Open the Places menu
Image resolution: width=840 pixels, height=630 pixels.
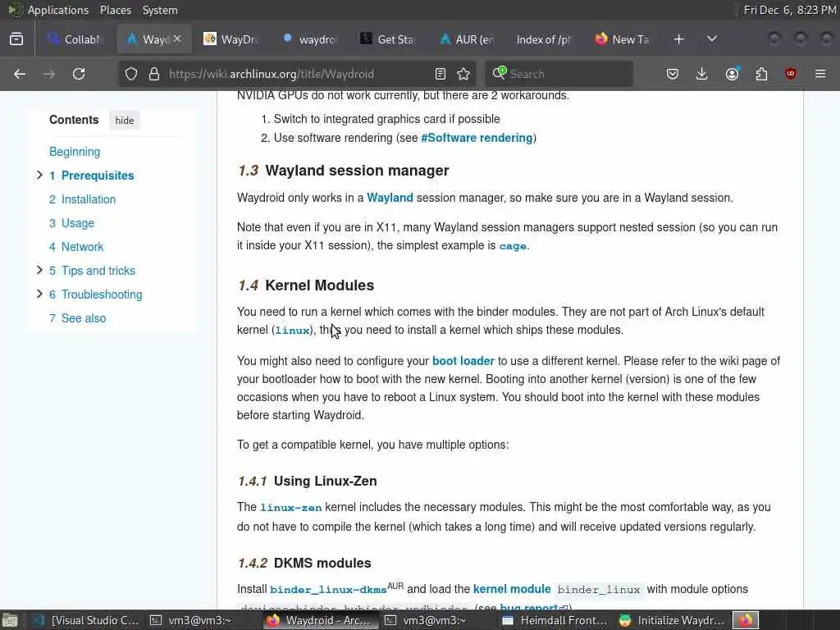tap(115, 10)
